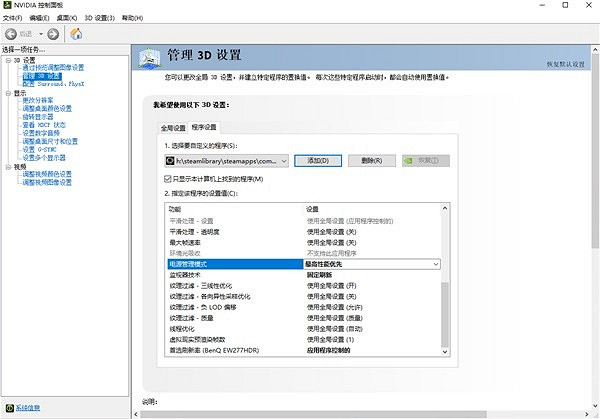Open the 3D 设置(3) menu
The image size is (600, 419).
(x=99, y=18)
